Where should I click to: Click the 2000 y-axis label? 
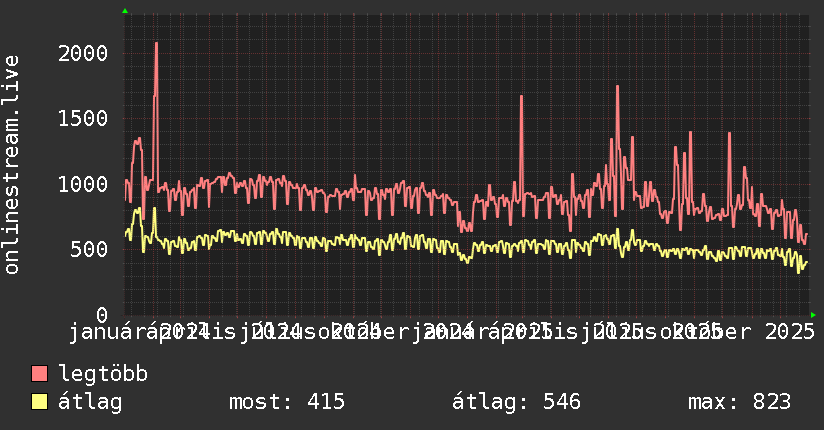[83, 54]
